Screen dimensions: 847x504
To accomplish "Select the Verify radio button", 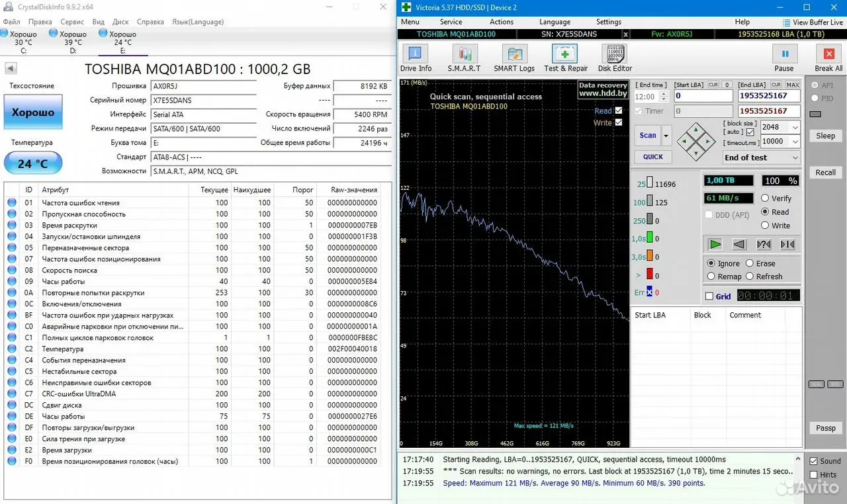I will (765, 198).
